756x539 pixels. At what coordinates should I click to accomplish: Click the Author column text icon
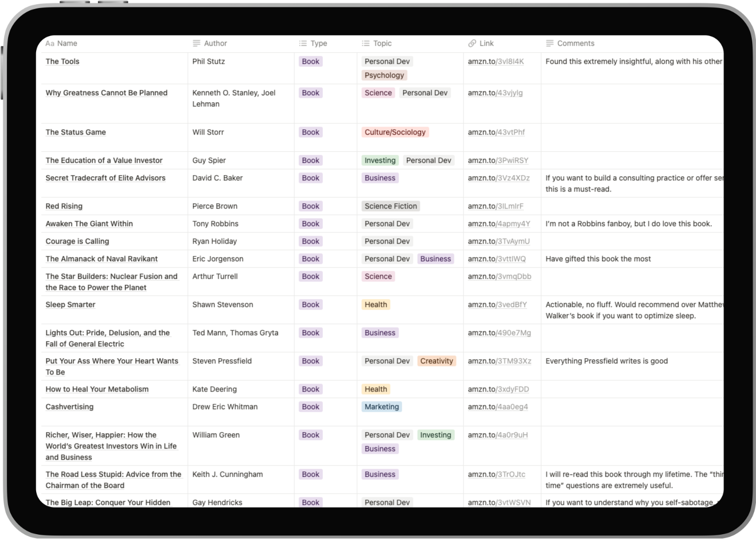[196, 44]
